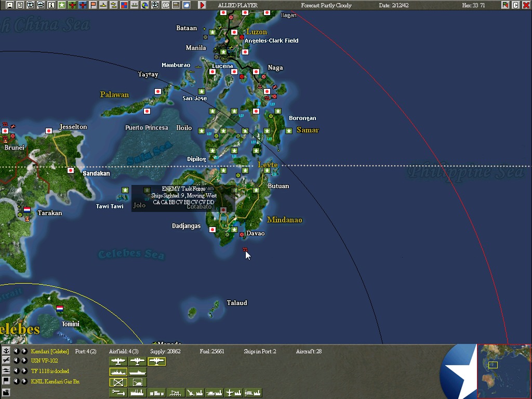Click the world minimap thumbnail

tap(504, 371)
